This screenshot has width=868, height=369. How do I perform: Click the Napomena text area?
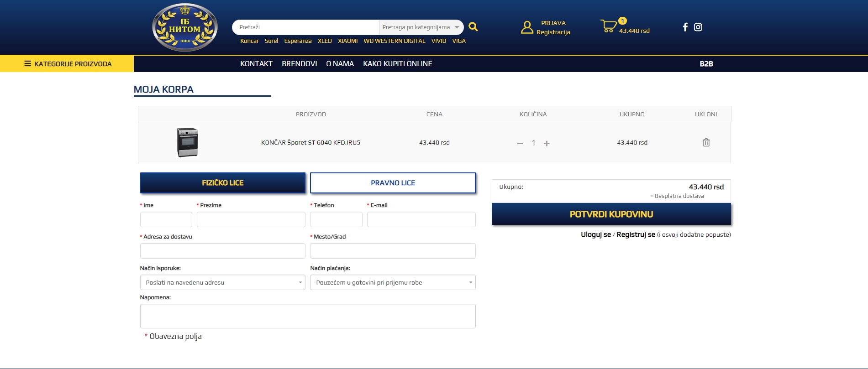pos(308,316)
